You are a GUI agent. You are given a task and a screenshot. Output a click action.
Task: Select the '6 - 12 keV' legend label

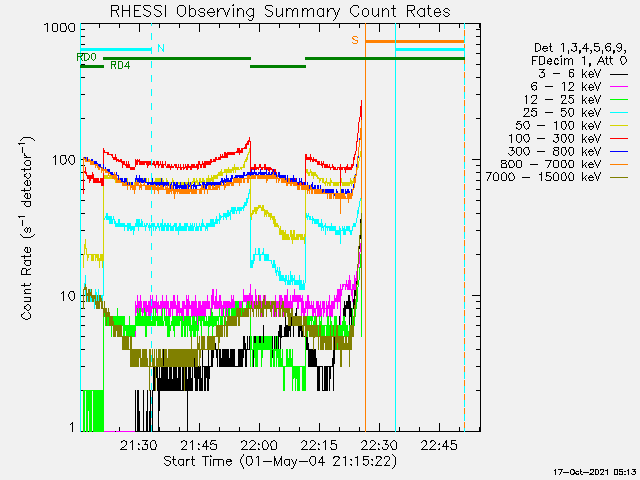(x=566, y=87)
